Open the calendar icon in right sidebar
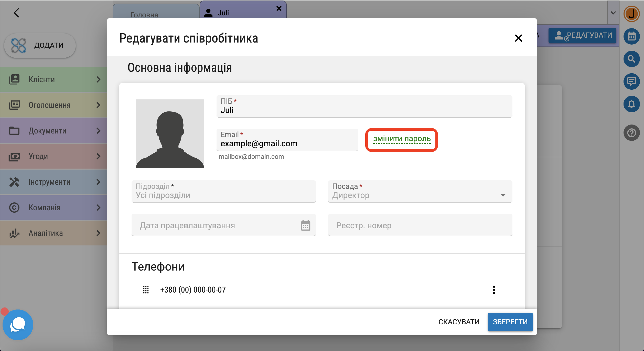This screenshot has height=351, width=644. click(x=631, y=36)
